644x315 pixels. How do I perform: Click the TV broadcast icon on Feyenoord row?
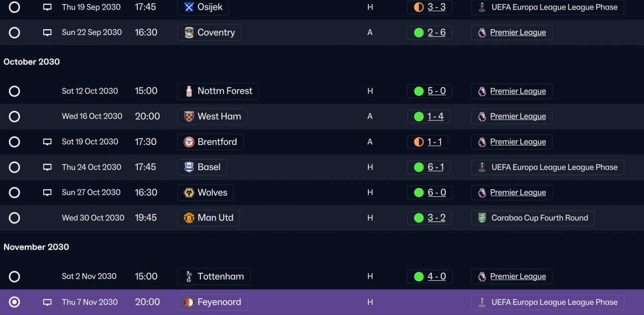(47, 302)
